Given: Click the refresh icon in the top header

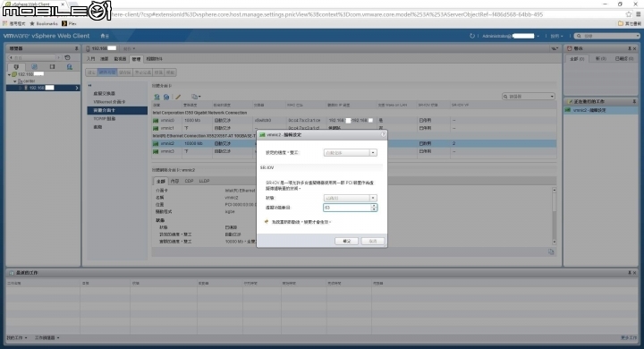Looking at the screenshot, I should click(x=472, y=36).
